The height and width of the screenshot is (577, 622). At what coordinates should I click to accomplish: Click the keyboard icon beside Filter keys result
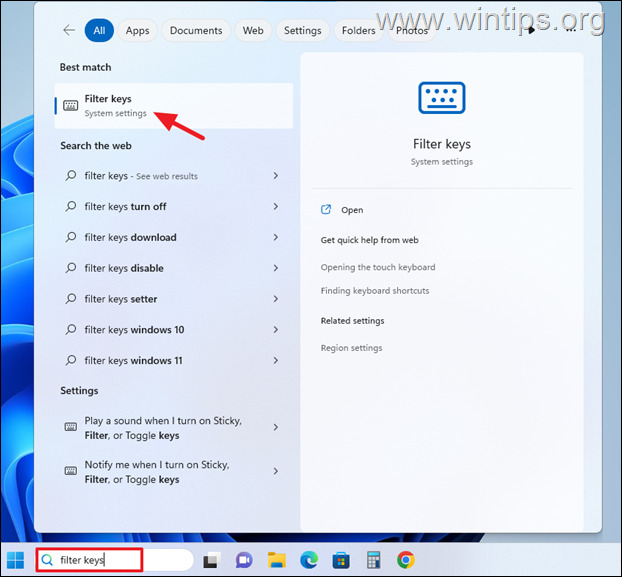coord(71,105)
